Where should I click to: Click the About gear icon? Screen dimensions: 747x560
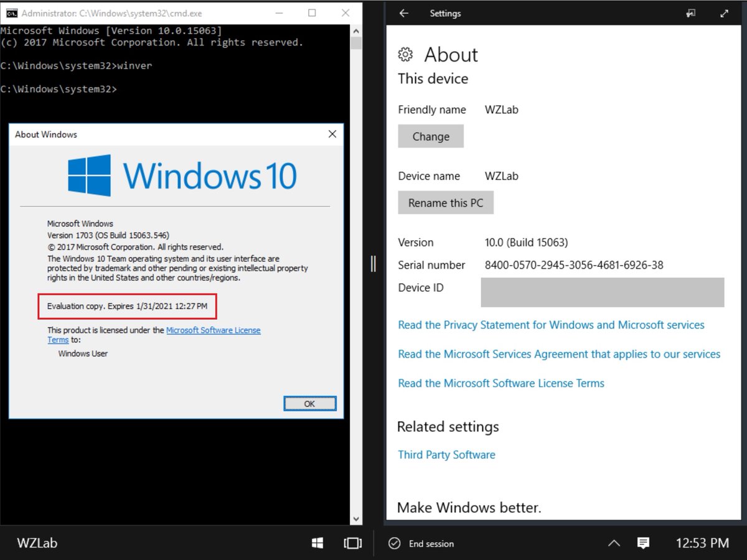[405, 55]
